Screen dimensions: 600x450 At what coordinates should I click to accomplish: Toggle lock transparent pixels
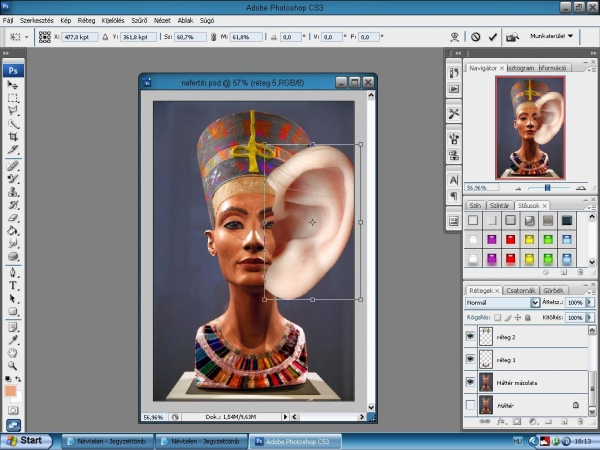click(497, 318)
